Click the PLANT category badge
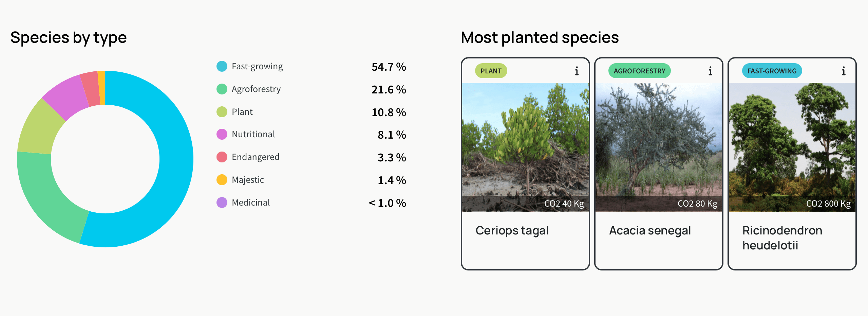This screenshot has width=868, height=316. (491, 71)
